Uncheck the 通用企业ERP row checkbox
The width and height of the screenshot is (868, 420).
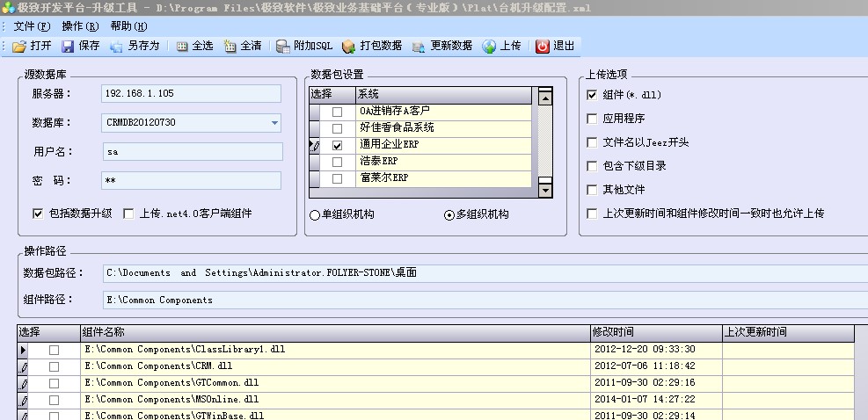(337, 146)
